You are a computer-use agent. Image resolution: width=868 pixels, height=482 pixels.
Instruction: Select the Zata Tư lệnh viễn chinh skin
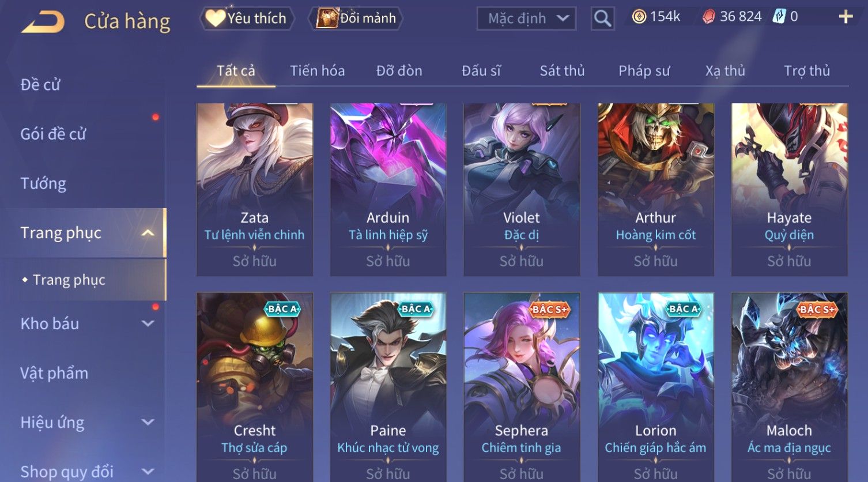click(255, 190)
